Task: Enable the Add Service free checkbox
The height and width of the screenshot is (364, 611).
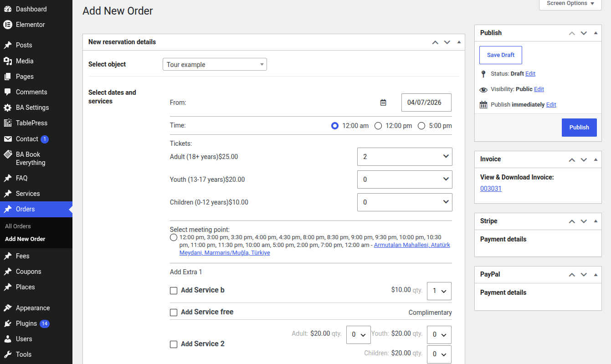Action: [174, 313]
